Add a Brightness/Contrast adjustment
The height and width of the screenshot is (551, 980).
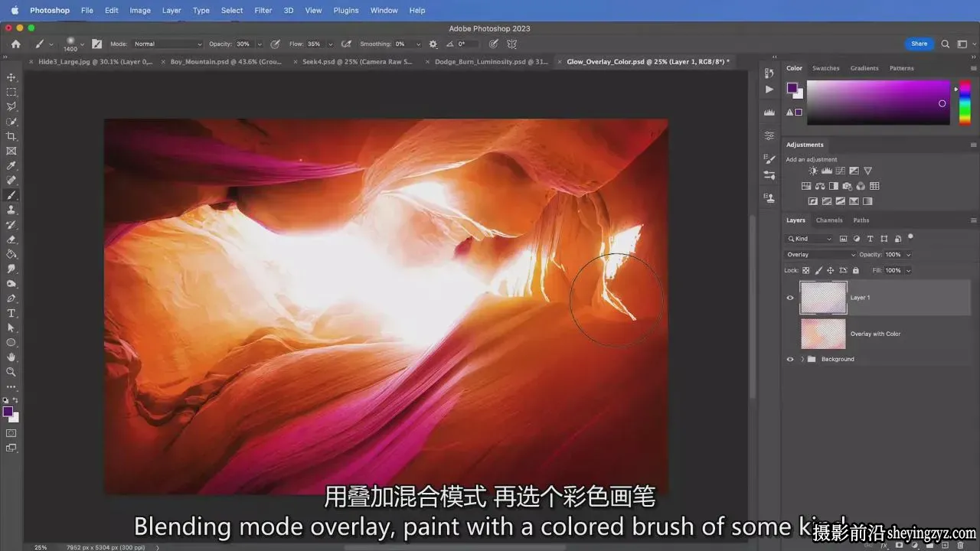pyautogui.click(x=813, y=171)
